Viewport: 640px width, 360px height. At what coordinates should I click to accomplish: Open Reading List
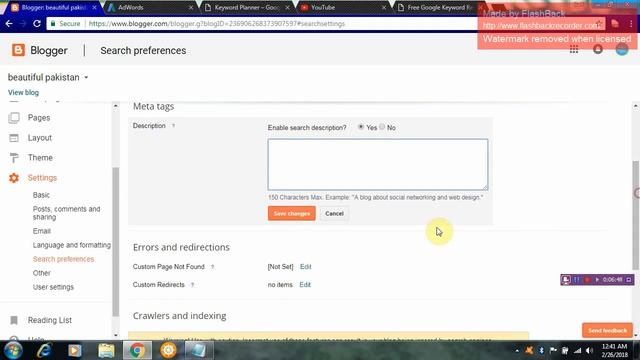(50, 320)
